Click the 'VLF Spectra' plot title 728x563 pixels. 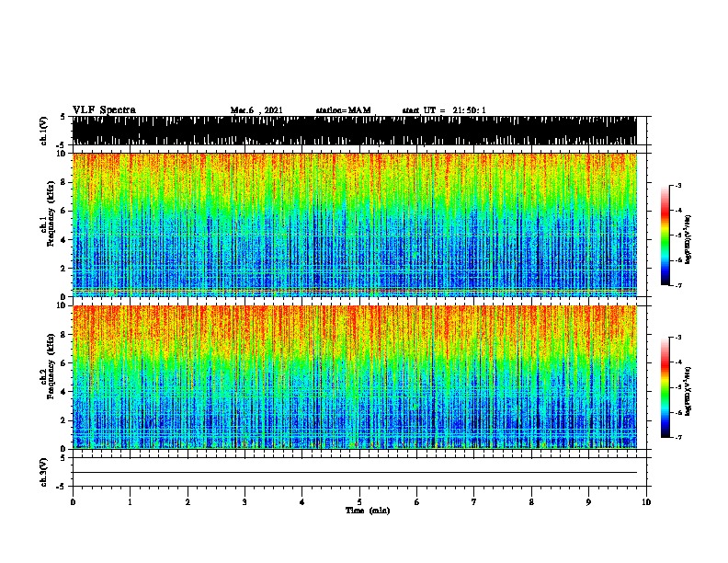point(104,110)
